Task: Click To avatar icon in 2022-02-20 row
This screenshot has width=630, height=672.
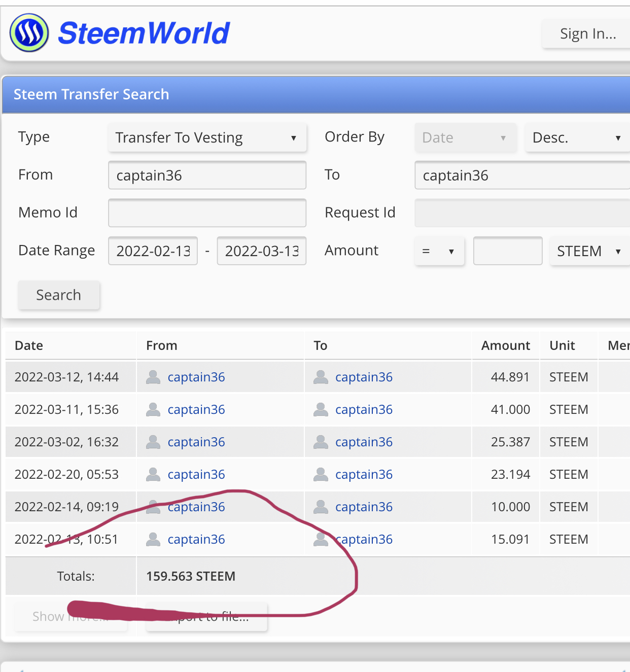Action: [x=321, y=474]
